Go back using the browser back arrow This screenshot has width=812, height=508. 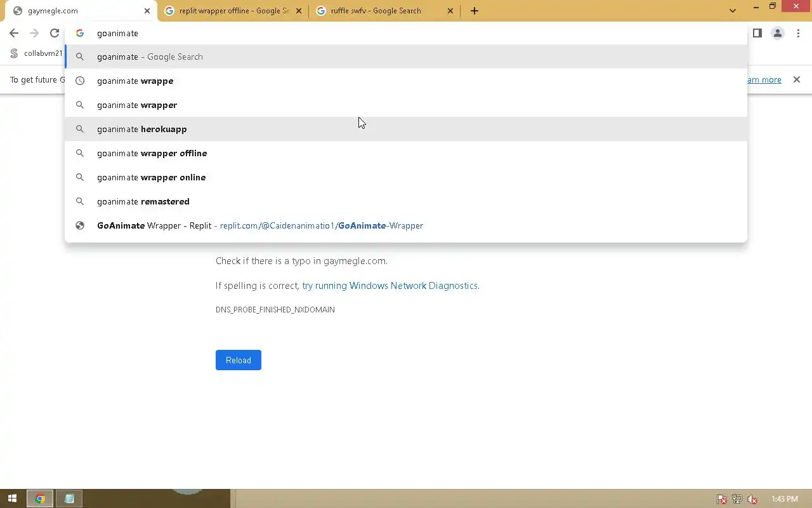[x=14, y=33]
